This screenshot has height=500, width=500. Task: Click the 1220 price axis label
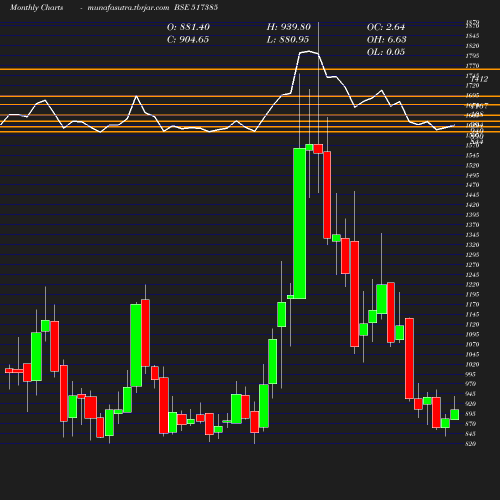pyautogui.click(x=472, y=285)
